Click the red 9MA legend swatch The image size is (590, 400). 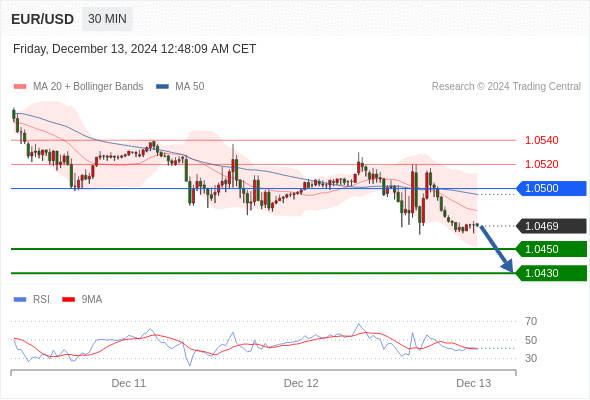pyautogui.click(x=68, y=300)
